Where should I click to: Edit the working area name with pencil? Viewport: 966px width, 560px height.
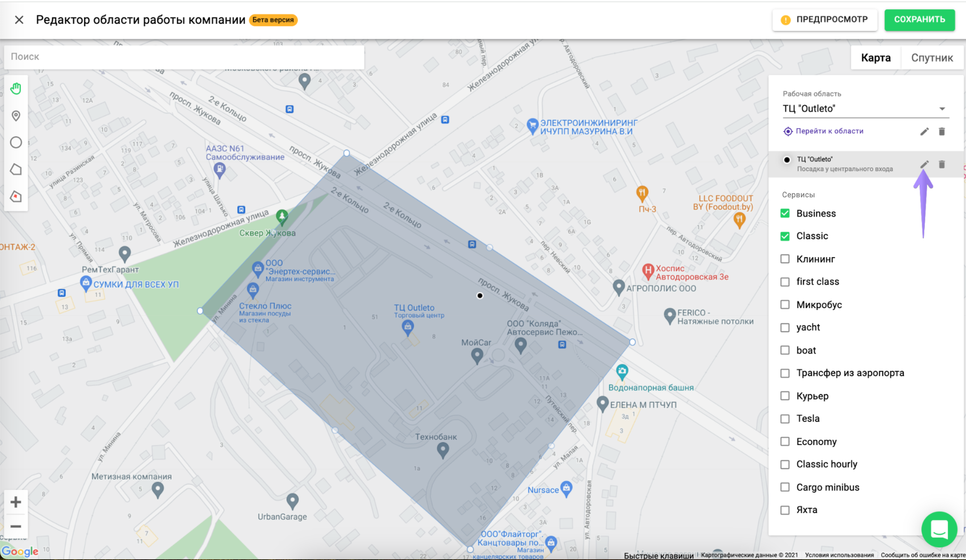[924, 131]
